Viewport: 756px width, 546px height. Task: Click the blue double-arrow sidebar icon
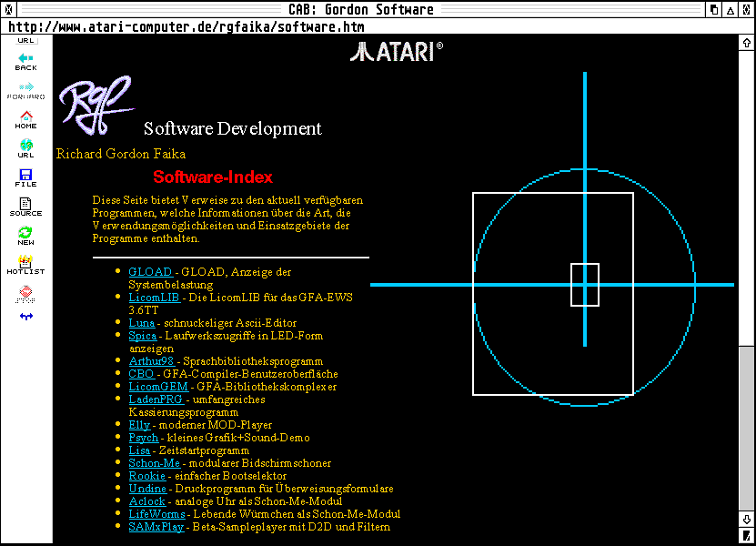pyautogui.click(x=26, y=317)
